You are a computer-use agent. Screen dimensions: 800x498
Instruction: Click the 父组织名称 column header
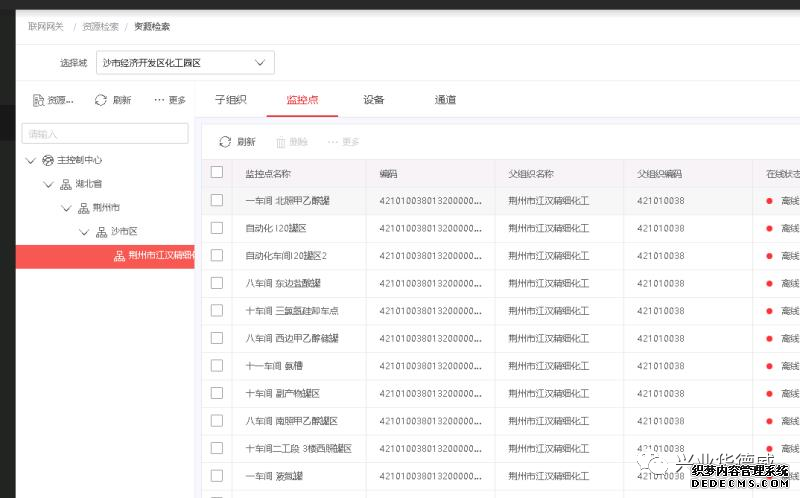[x=531, y=173]
